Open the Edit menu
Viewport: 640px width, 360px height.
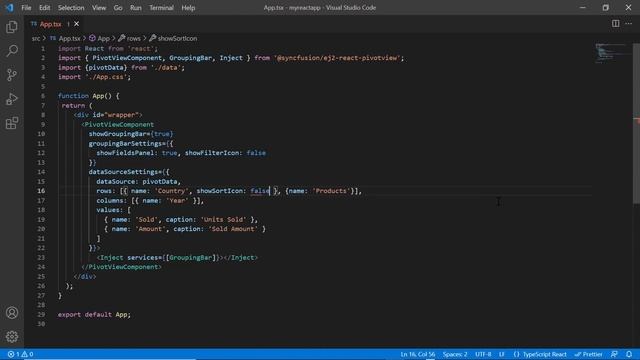click(44, 8)
